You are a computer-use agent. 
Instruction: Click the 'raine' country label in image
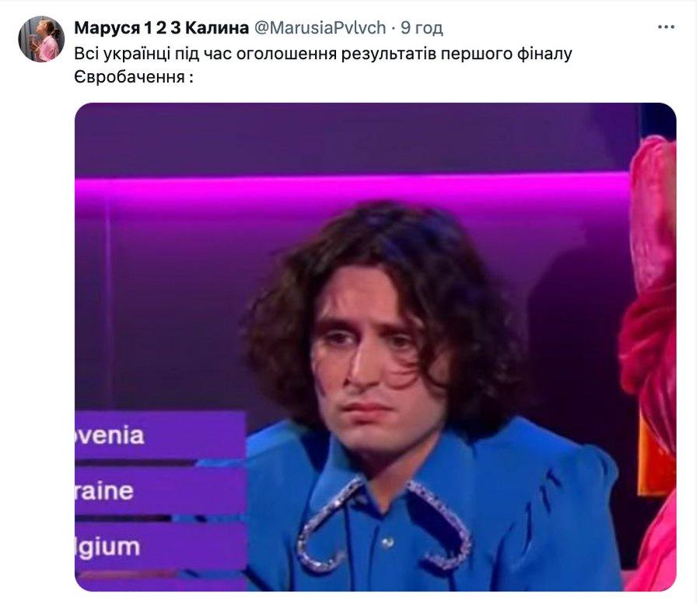tap(105, 491)
